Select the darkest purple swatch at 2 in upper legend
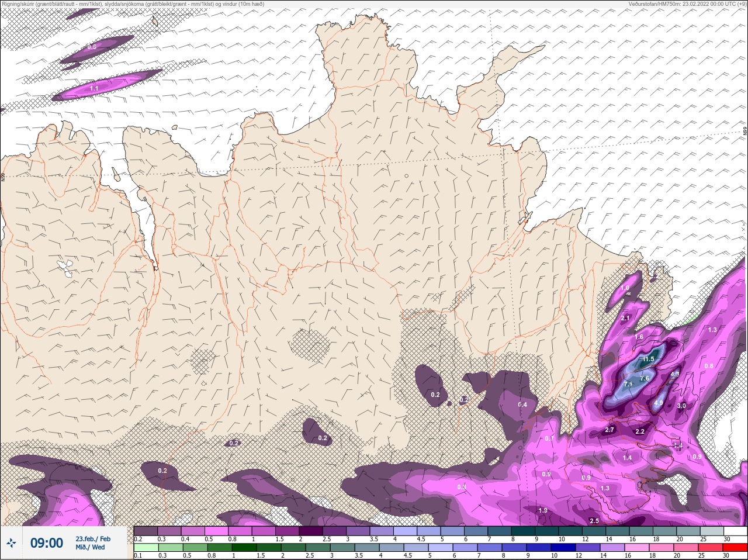 pos(311,531)
